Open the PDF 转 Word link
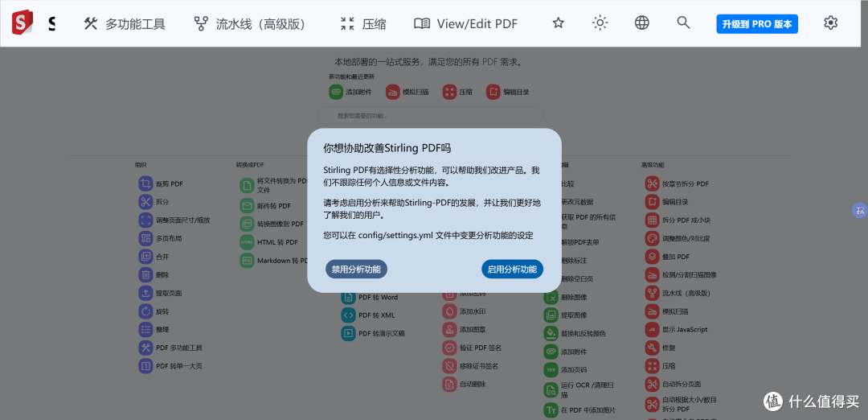The width and height of the screenshot is (868, 420). click(x=378, y=298)
